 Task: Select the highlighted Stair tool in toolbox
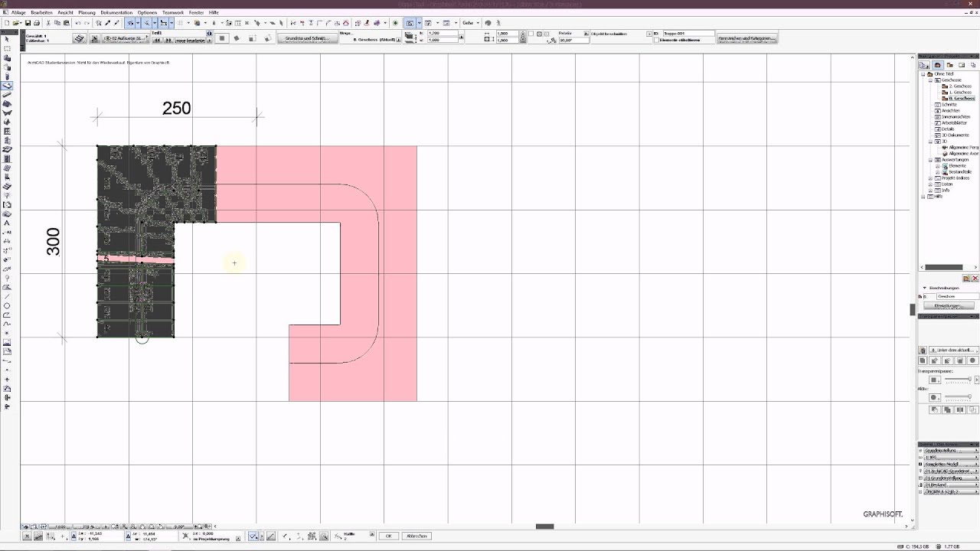click(x=7, y=86)
